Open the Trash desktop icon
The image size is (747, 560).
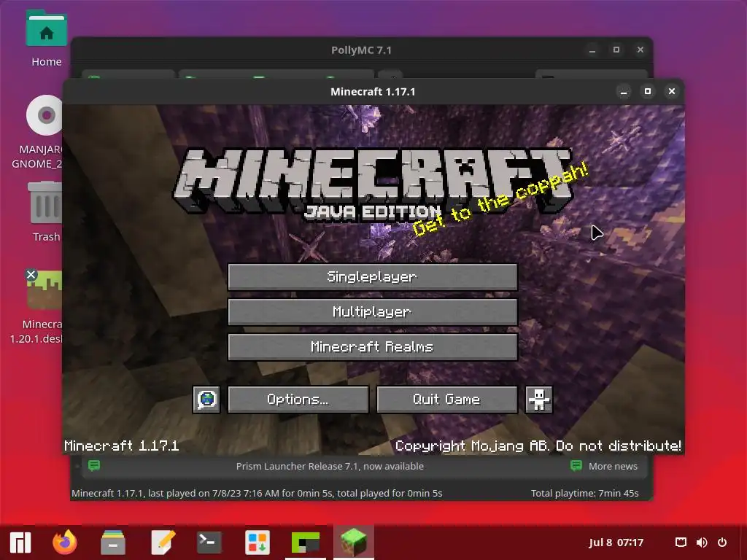(46, 211)
